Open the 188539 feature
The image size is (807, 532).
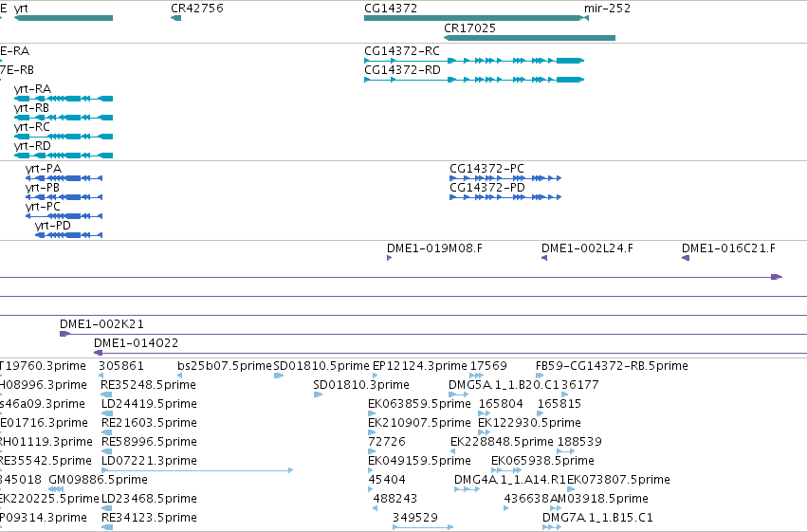point(565,452)
